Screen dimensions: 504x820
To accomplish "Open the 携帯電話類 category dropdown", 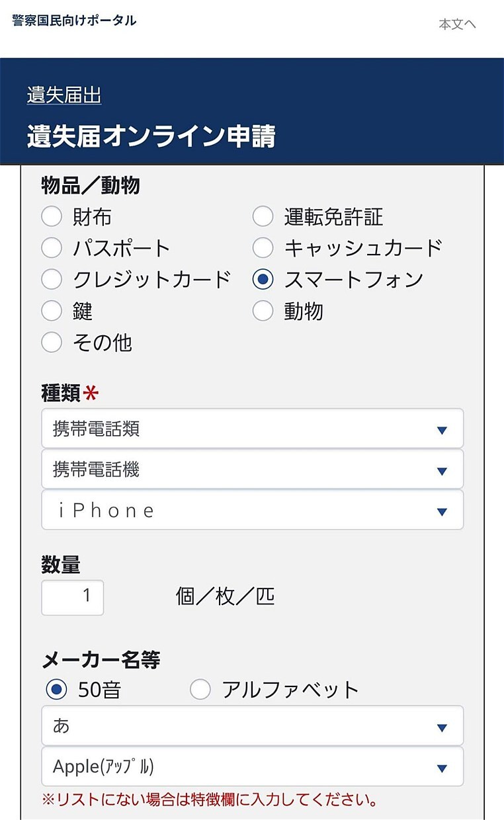I will pyautogui.click(x=252, y=429).
